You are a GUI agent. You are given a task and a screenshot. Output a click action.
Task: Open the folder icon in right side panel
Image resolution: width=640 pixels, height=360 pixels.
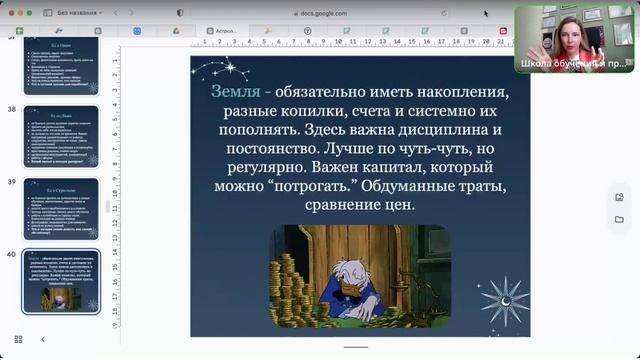619,220
